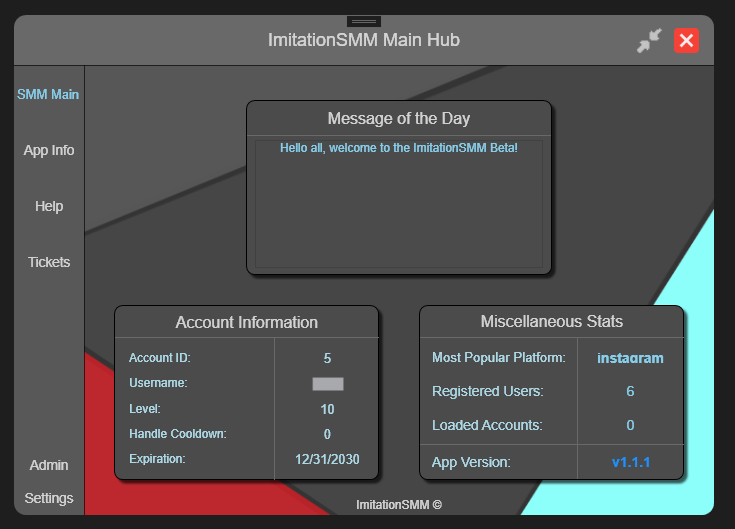Click the App Version label

tap(471, 462)
